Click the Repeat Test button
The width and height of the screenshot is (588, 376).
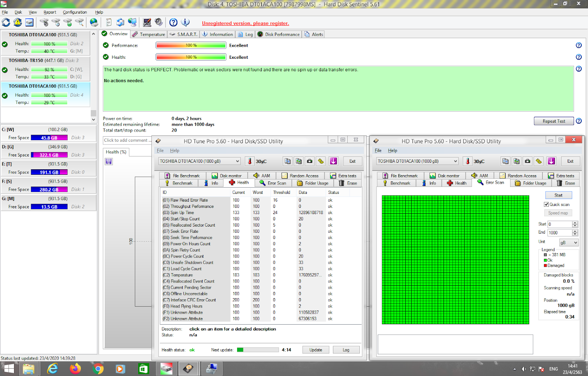[553, 121]
